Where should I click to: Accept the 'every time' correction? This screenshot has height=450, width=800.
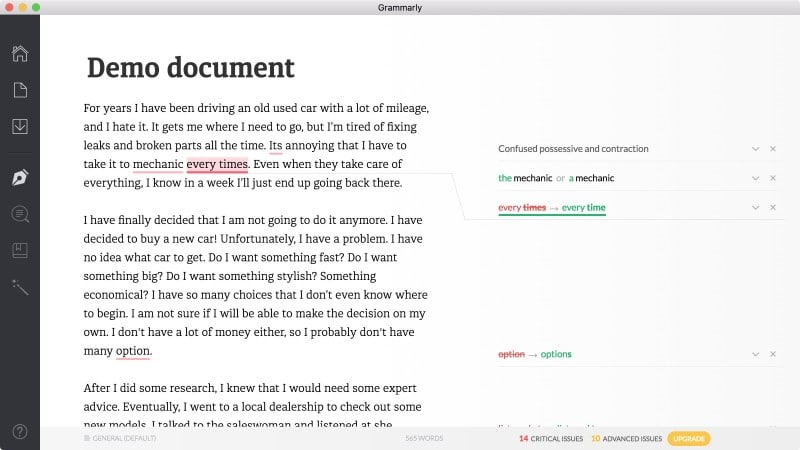click(x=583, y=208)
